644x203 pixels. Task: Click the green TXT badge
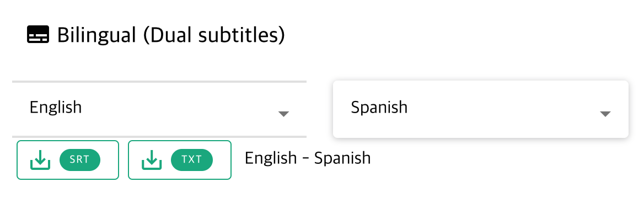192,160
